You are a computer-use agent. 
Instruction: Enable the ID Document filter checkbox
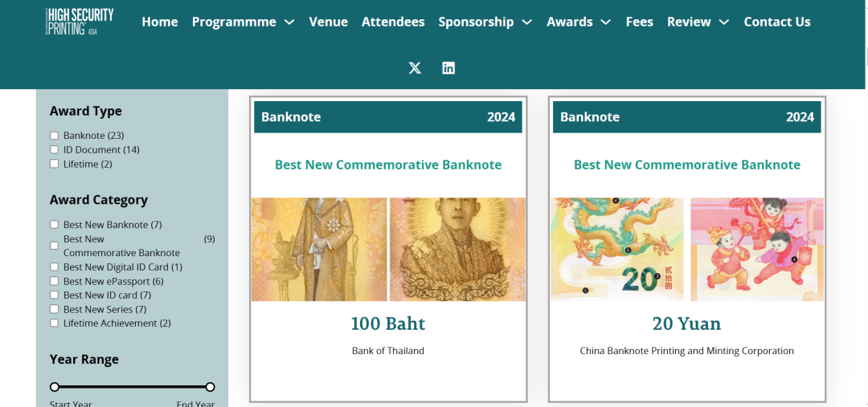pyautogui.click(x=55, y=150)
